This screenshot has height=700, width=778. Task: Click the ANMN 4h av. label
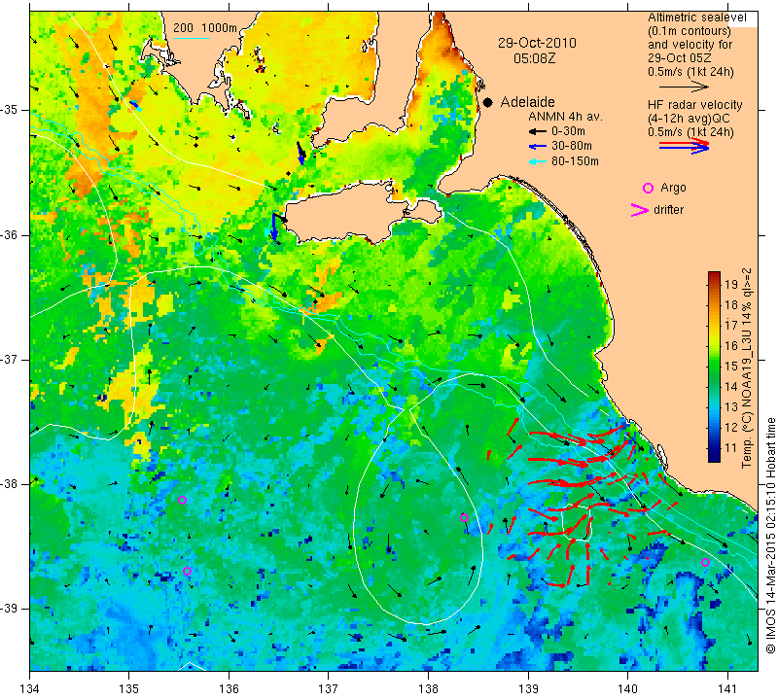[565, 117]
